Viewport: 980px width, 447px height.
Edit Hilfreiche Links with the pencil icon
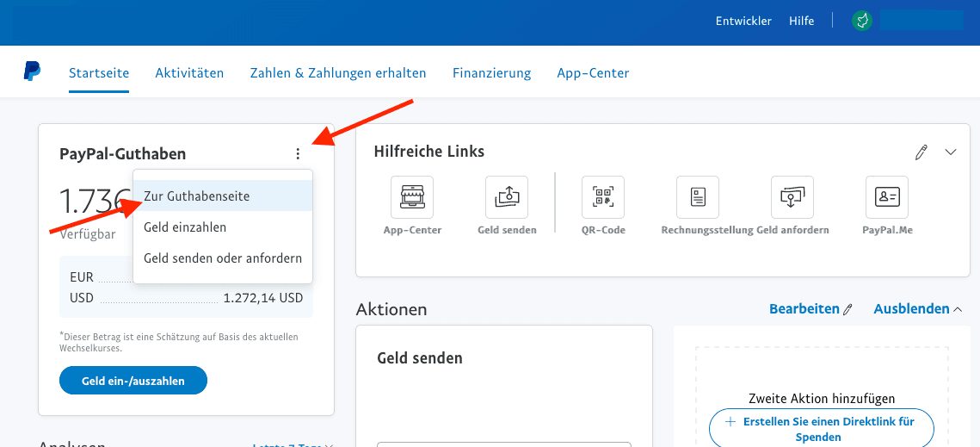click(x=921, y=152)
